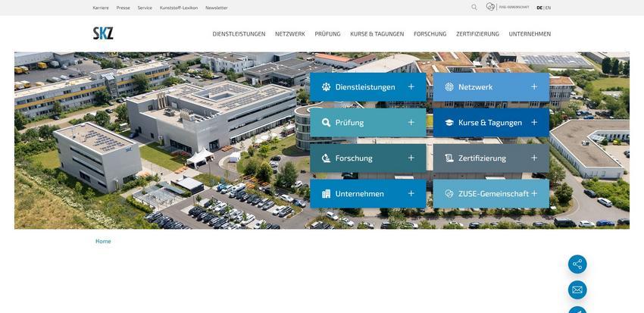Click the graduation cap icon on Kurse & Tagungen

click(449, 123)
